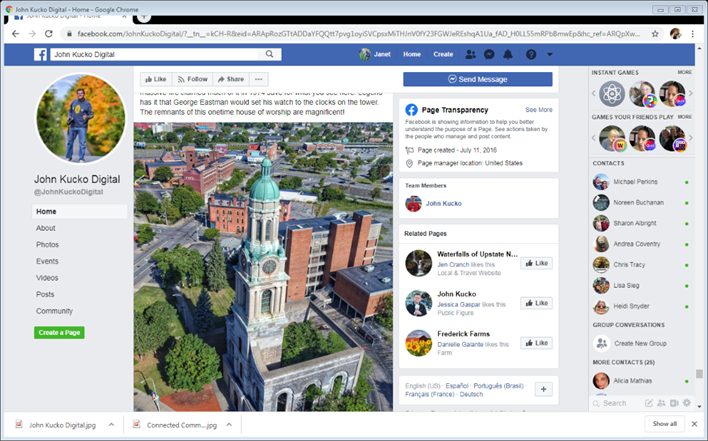708x441 pixels.
Task: Click the Jen Cranch link
Action: tap(453, 265)
